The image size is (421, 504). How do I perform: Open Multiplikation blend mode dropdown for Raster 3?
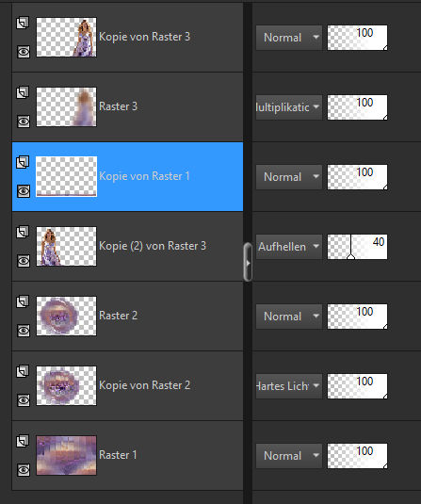pyautogui.click(x=289, y=107)
